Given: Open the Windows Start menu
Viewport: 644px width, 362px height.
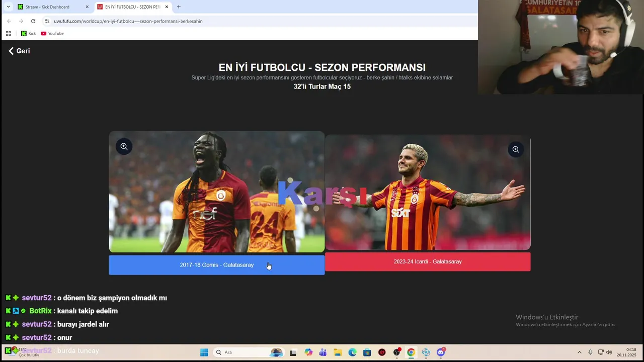Looking at the screenshot, I should click(x=204, y=352).
